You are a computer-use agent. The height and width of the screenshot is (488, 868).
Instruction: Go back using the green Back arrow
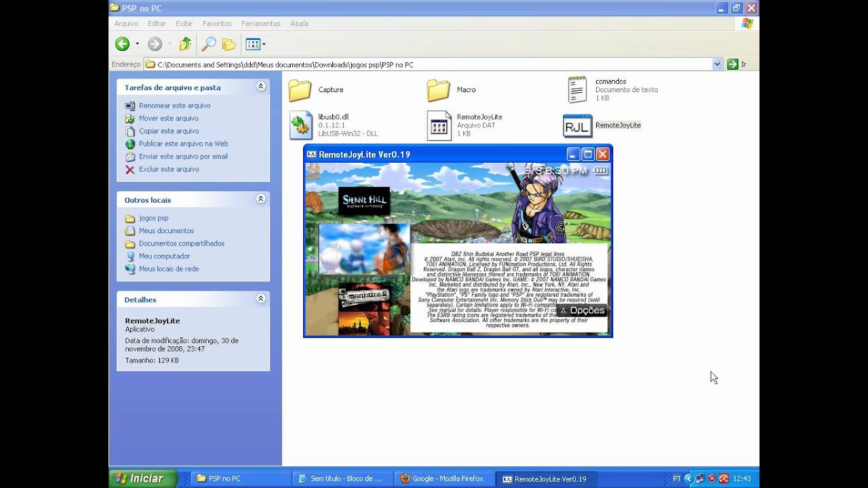click(x=122, y=44)
